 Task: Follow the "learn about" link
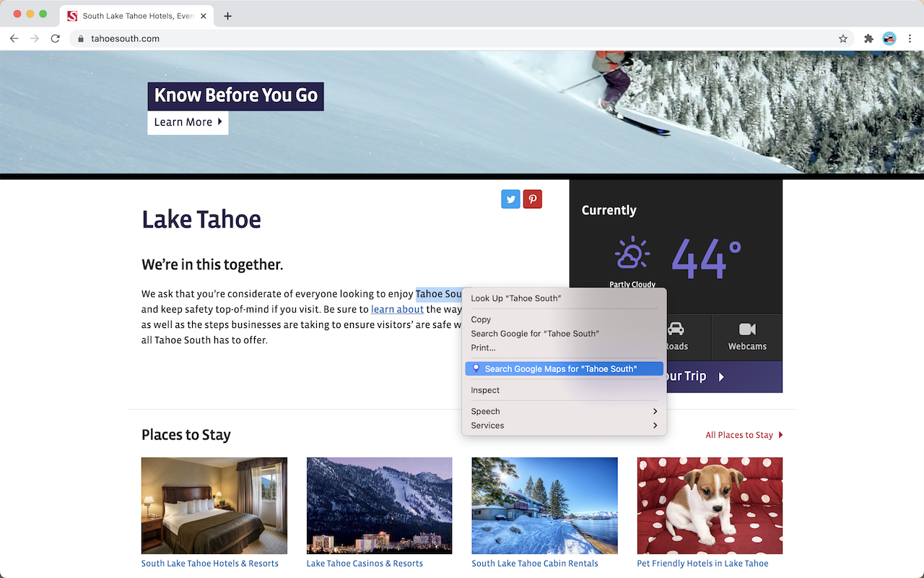(397, 309)
